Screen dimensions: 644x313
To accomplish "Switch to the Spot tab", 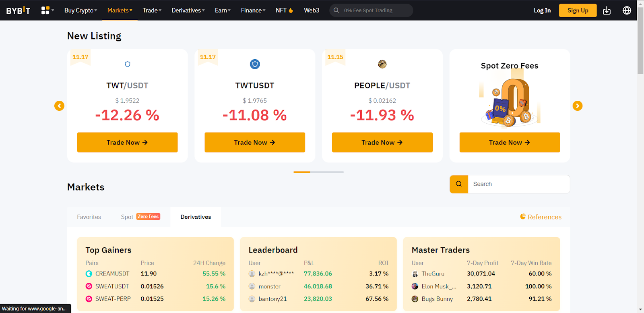I will [127, 217].
